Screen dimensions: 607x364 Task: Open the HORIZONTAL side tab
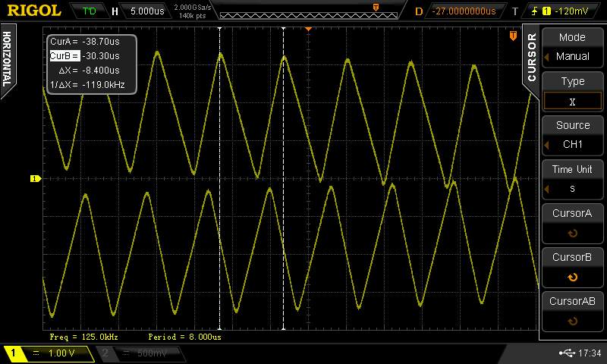tap(8, 59)
